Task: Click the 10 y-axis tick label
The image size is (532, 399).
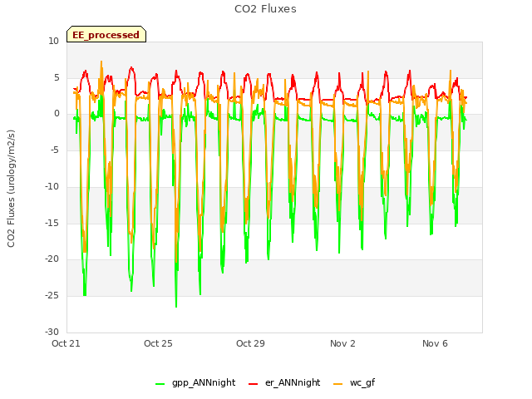Action: click(53, 42)
